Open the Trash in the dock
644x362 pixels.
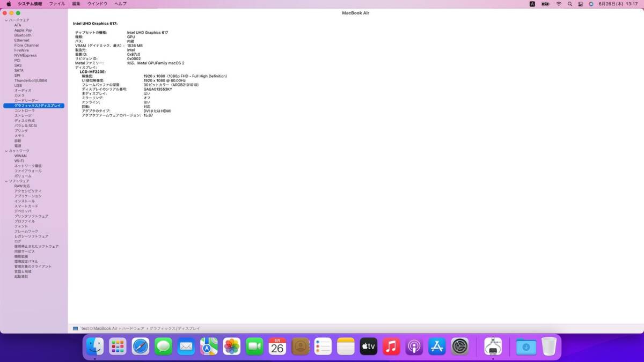coord(549,347)
